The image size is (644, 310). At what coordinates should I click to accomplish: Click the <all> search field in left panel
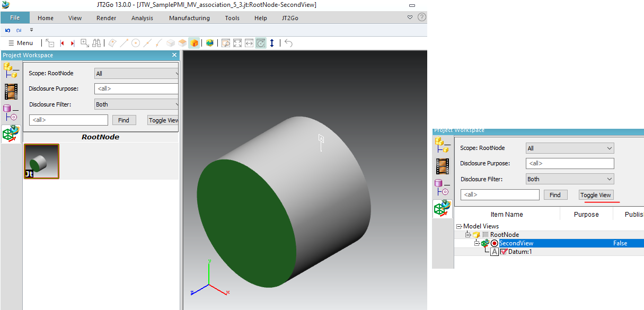pos(69,120)
